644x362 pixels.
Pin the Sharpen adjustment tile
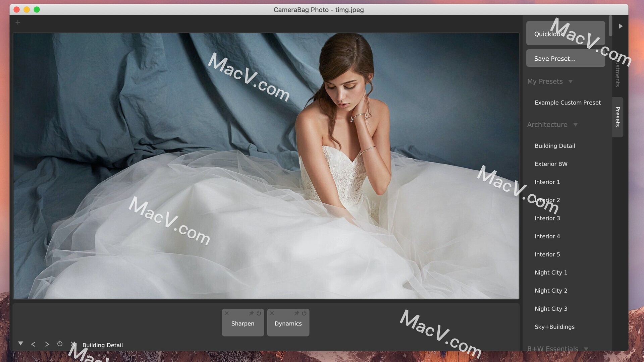[x=251, y=313]
